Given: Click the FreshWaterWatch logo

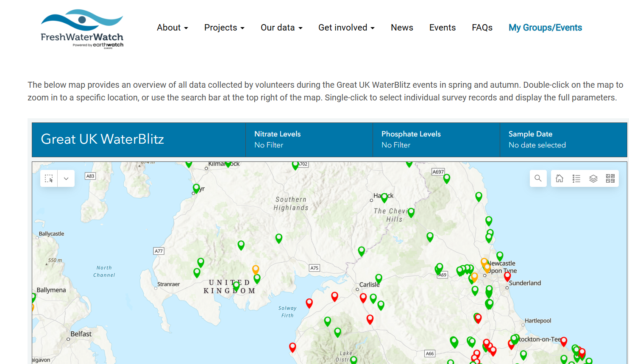Looking at the screenshot, I should pyautogui.click(x=81, y=28).
